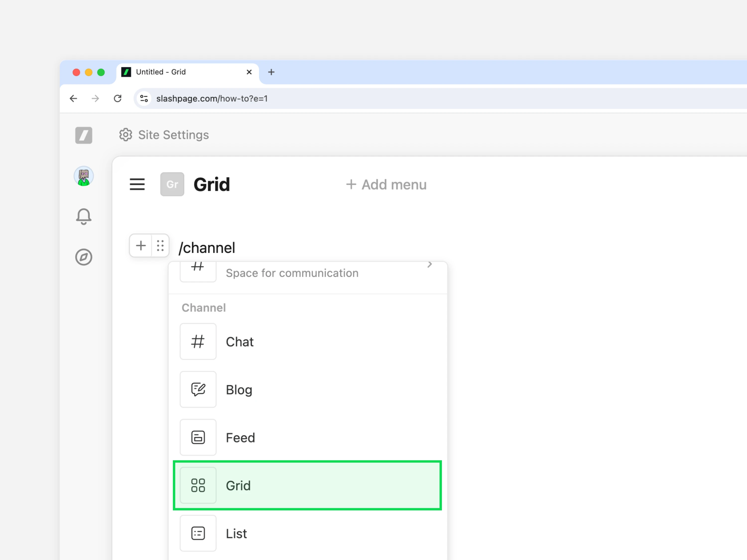
Task: Click the Site Settings gear icon
Action: point(126,135)
